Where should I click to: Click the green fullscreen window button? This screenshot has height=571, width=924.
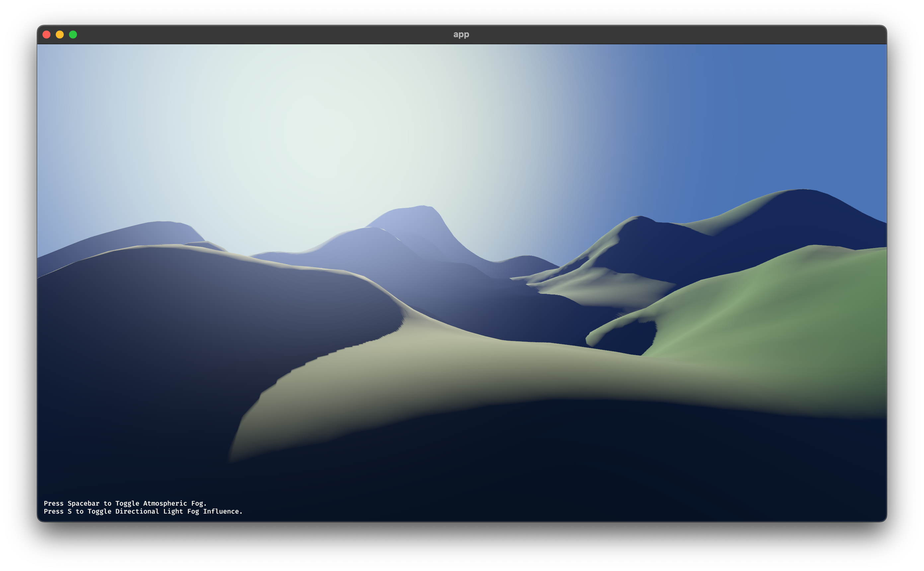click(73, 35)
